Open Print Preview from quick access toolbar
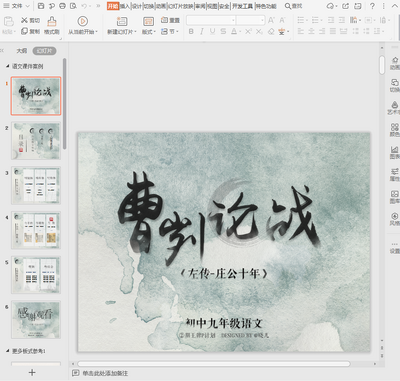Image resolution: width=400 pixels, height=381 pixels. [x=73, y=6]
